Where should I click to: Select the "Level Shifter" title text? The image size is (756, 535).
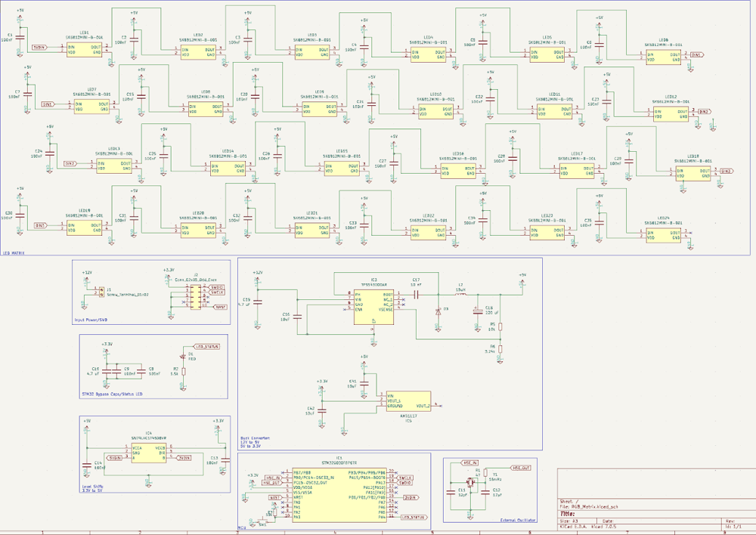click(x=92, y=487)
